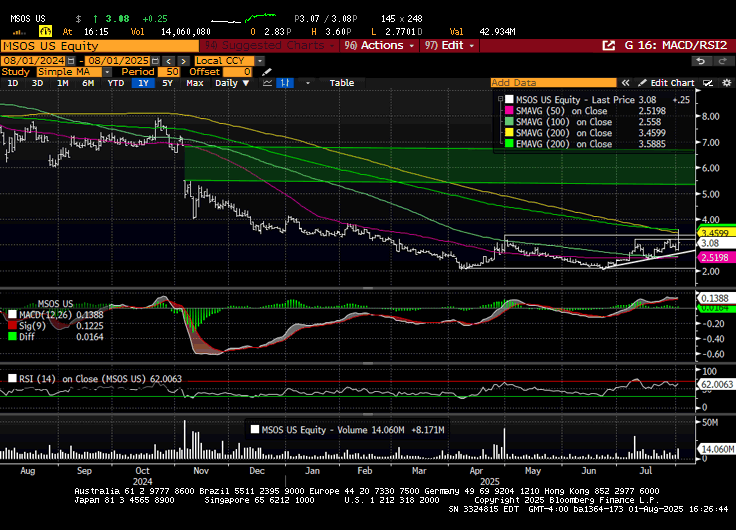Click the yellow 3.4599 price axis label

[715, 232]
